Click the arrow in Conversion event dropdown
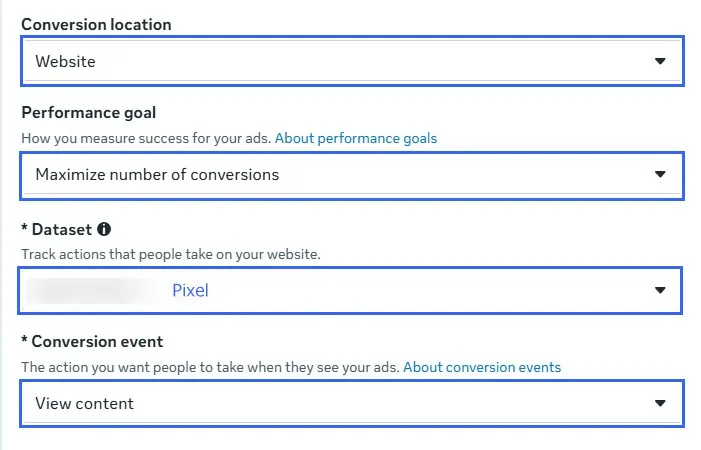The image size is (701, 450). point(660,404)
